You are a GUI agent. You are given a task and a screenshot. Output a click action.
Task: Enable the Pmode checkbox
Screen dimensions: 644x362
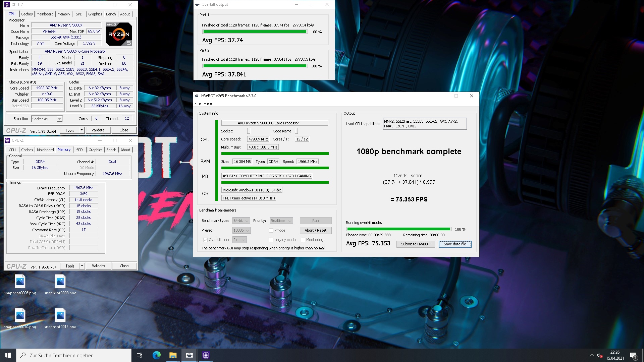[x=271, y=230]
